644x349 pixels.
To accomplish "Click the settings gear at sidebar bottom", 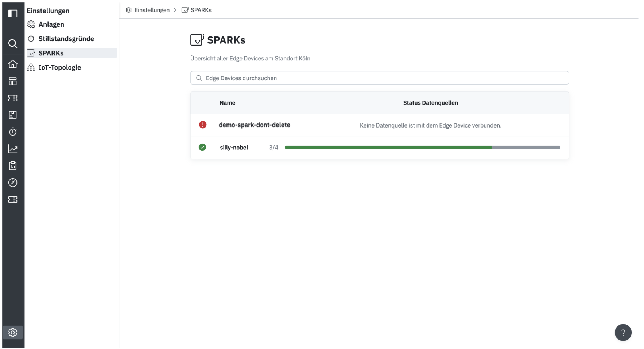I will pos(13,332).
